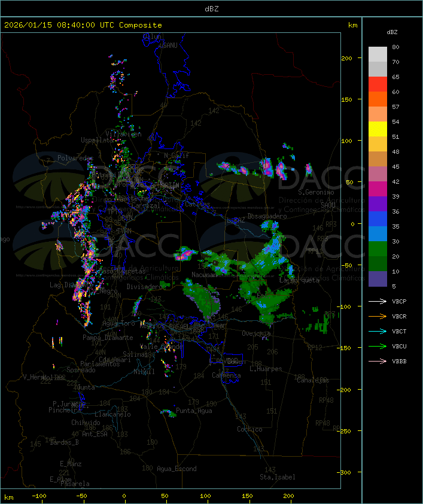The image size is (423, 504).
Task: Pick the bright yellow 51–54 dBZ swatch
Action: point(378,129)
